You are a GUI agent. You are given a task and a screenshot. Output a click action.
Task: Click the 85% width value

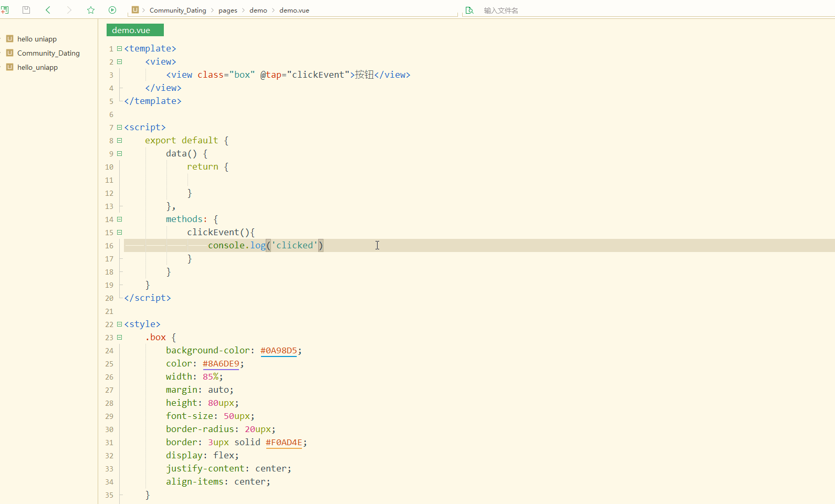pos(211,376)
